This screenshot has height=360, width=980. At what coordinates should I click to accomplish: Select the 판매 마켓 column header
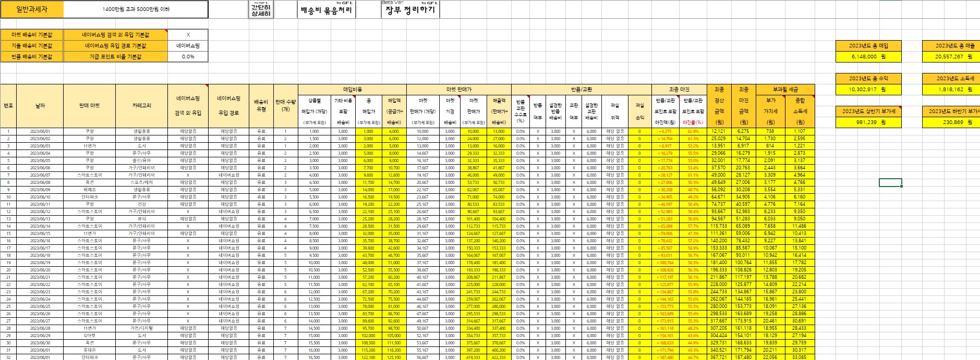coord(89,106)
